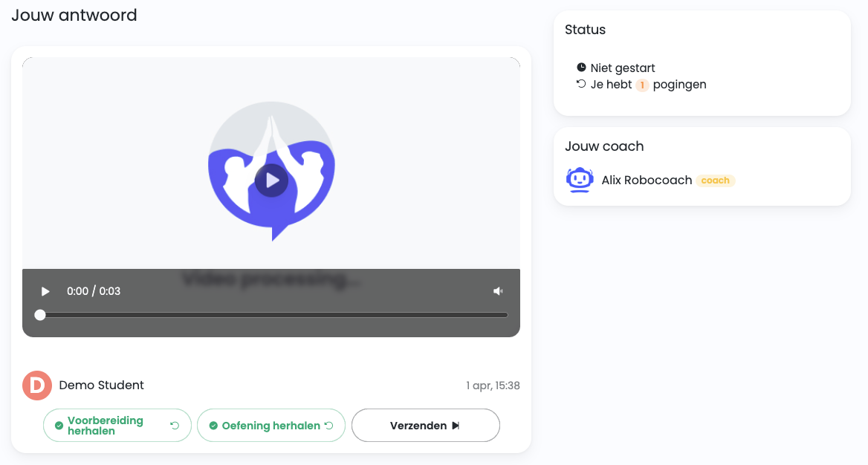Click the attempts count badge 1
This screenshot has width=868, height=465.
(642, 85)
